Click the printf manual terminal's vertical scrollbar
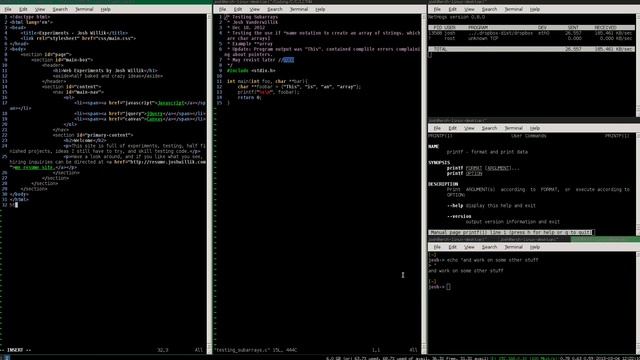This screenshot has height=360, width=640. pyautogui.click(x=638, y=184)
